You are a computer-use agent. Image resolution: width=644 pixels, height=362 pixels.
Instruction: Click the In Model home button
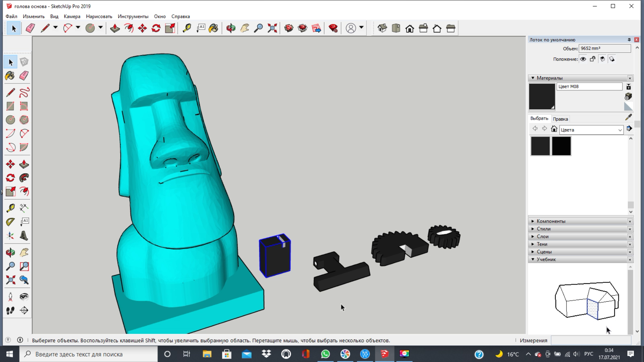(554, 129)
